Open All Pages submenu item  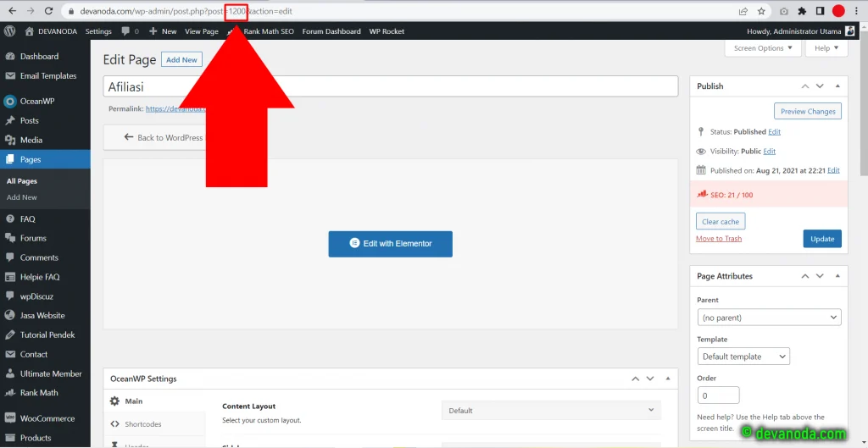pos(22,181)
